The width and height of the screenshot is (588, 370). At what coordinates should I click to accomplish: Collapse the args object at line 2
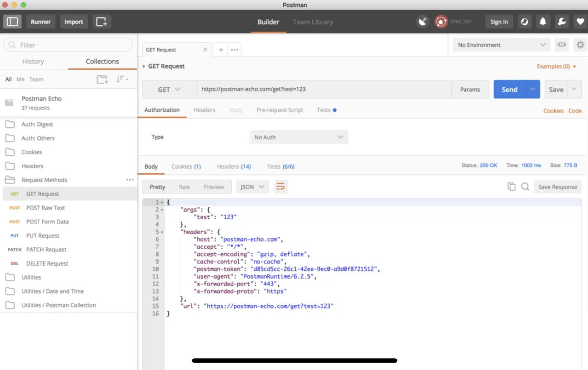pos(162,210)
